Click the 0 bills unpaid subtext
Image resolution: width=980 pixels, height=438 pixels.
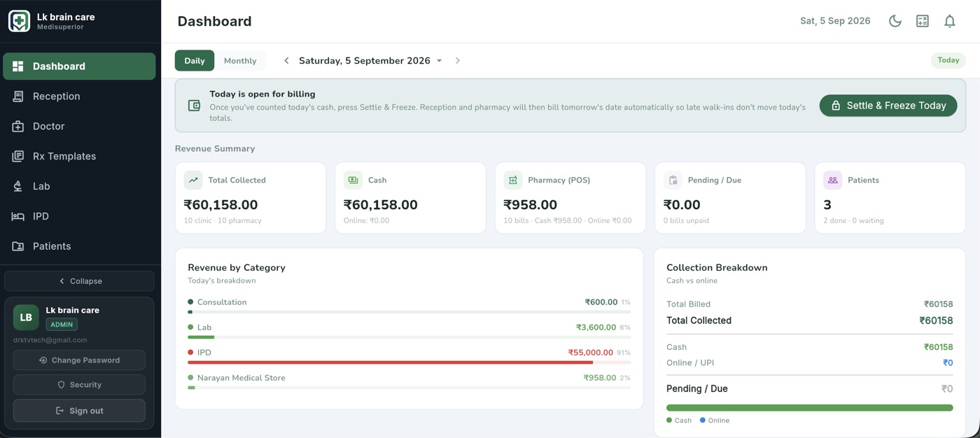pos(686,220)
